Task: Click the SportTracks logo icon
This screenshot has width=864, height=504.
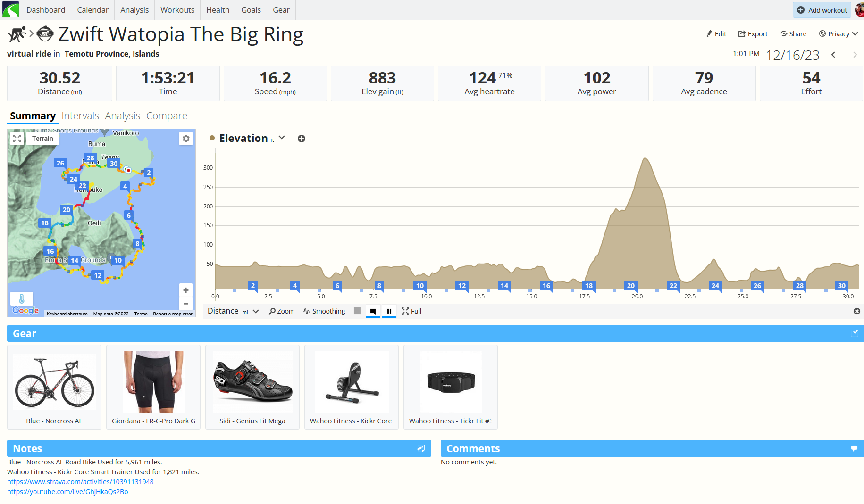Action: [x=10, y=10]
